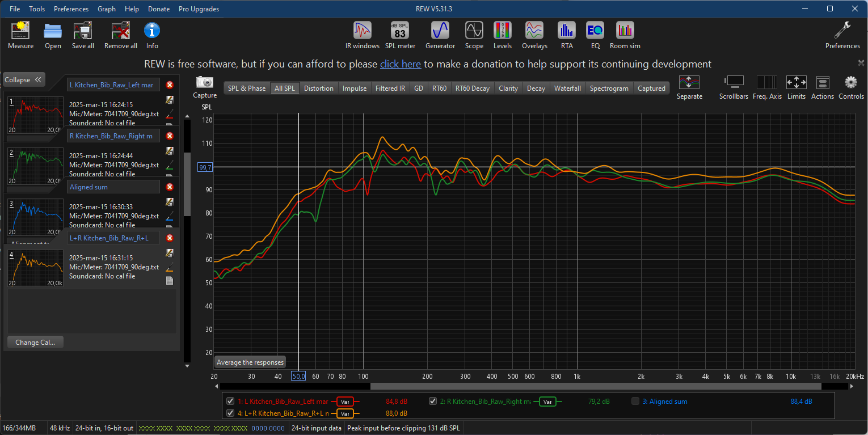
Task: Click Average the responses button
Action: coord(250,362)
